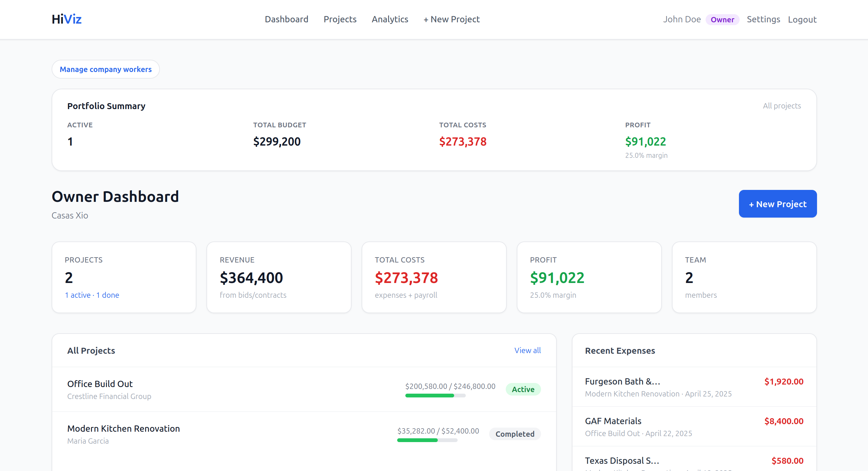Switch to the Projects navigation tab
868x471 pixels.
(x=340, y=19)
